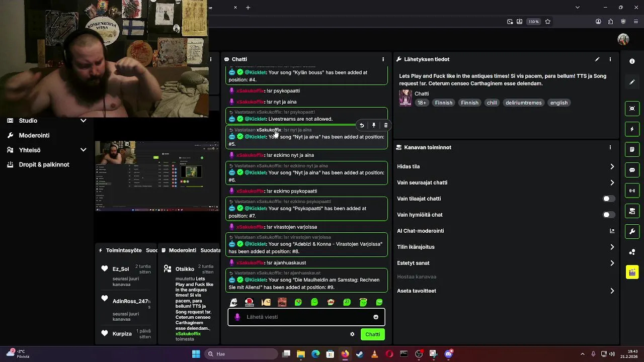
Task: Click the wrench icon in right sidebar
Action: pyautogui.click(x=632, y=231)
